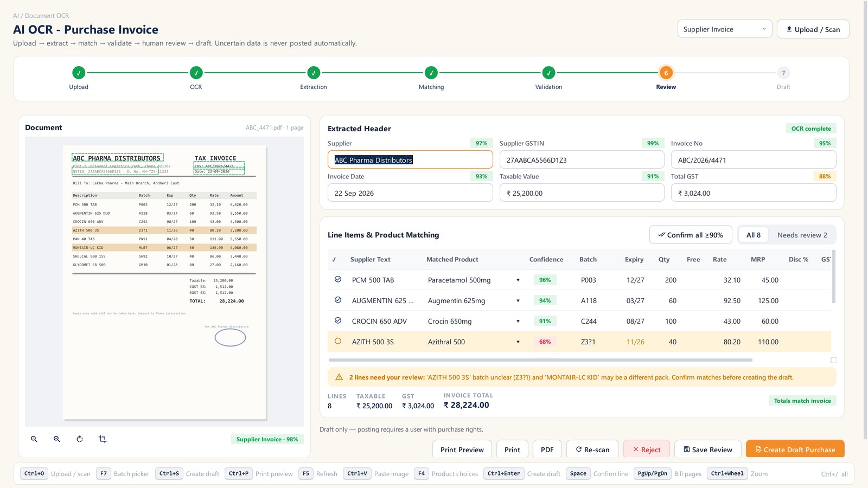Click the Save Review button
868x488 pixels.
click(707, 450)
